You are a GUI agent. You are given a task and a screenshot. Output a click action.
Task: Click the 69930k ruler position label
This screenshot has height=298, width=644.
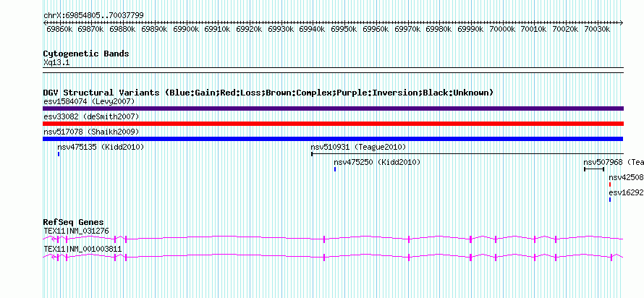(281, 29)
